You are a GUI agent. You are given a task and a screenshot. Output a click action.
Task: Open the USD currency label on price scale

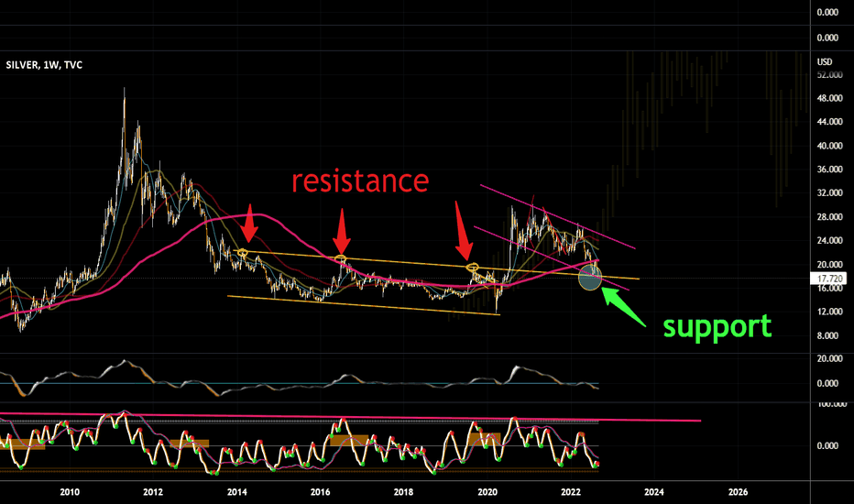point(825,61)
